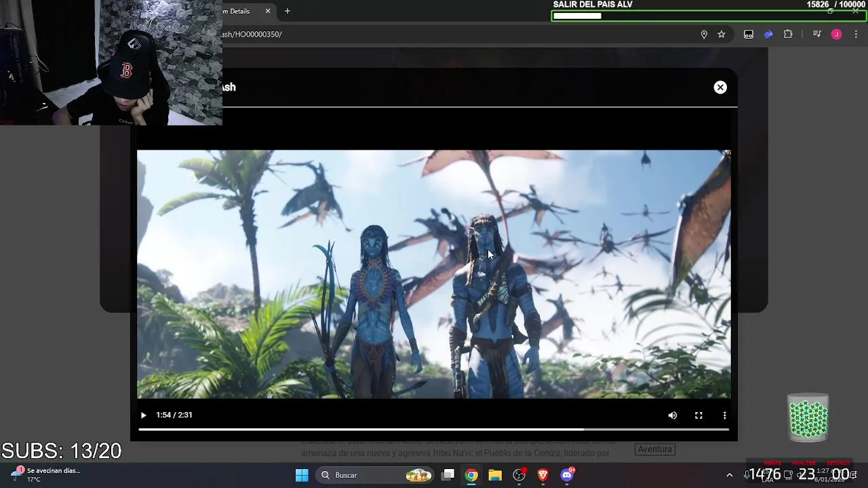The height and width of the screenshot is (488, 868).
Task: Mute the video using the speaker icon
Action: pos(673,415)
